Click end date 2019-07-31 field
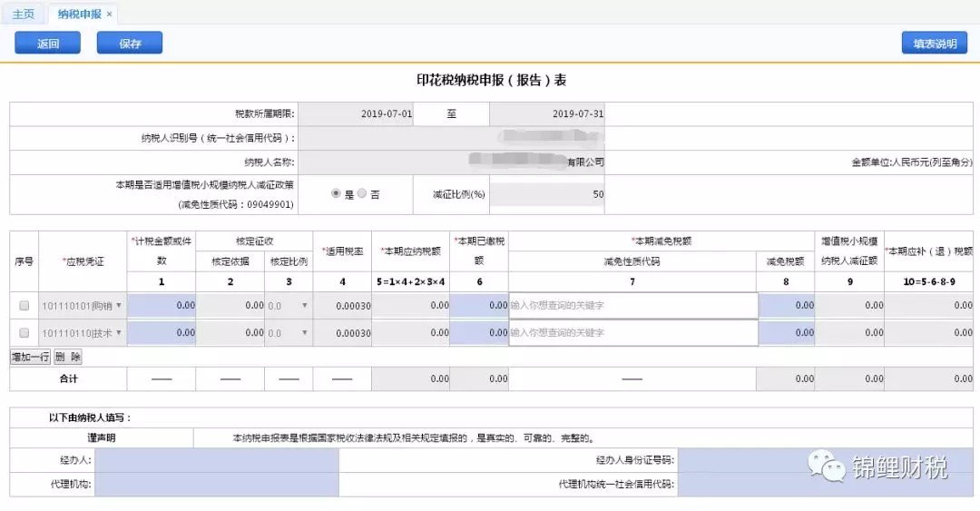 coord(547,113)
